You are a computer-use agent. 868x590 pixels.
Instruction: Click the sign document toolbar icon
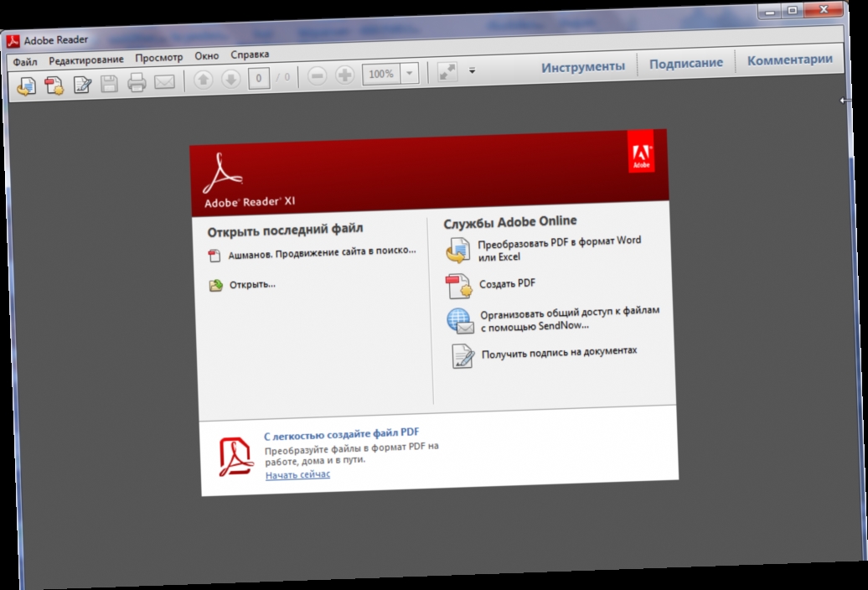pos(82,85)
